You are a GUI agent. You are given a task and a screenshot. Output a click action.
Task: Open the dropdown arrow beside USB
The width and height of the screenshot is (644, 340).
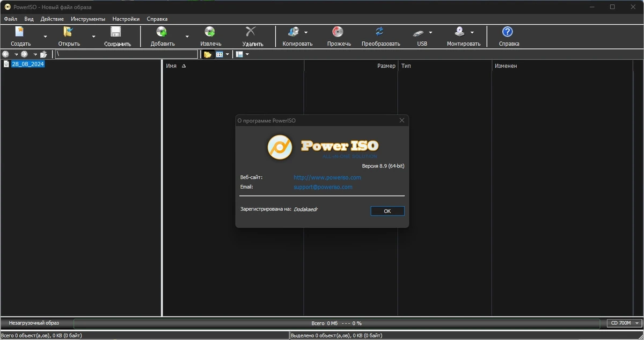click(x=430, y=32)
